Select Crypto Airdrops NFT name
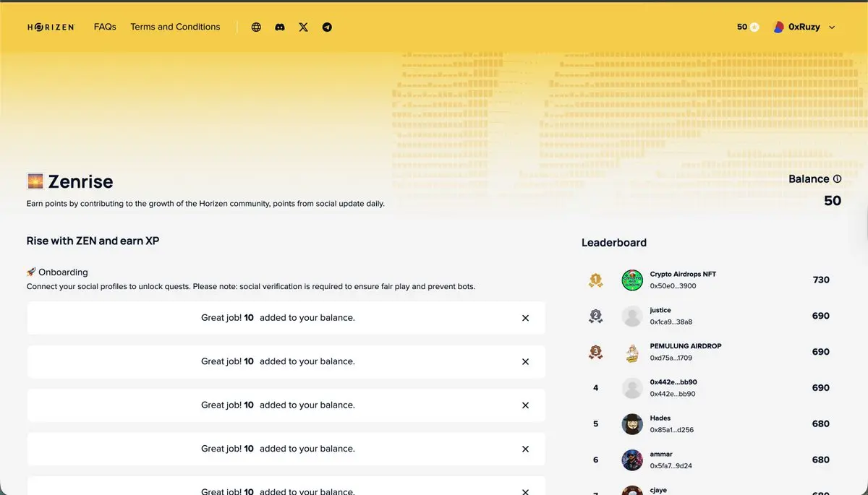This screenshot has height=495, width=868. tap(683, 275)
